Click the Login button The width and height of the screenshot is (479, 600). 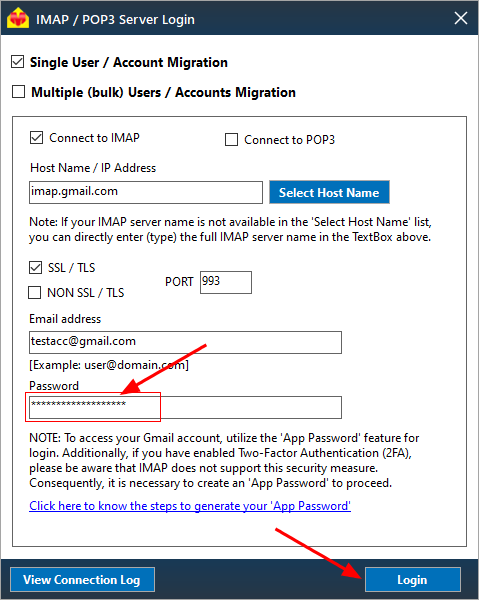click(412, 580)
